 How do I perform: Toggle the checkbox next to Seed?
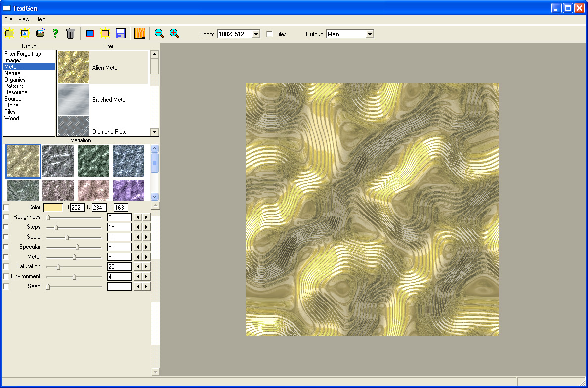click(6, 286)
